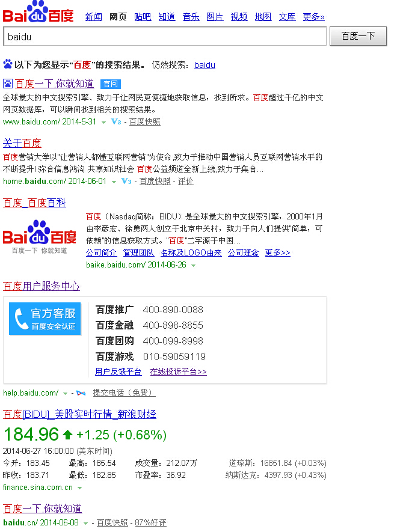Select the 网页 tab
Viewport: 403px width, 532px height.
(118, 17)
